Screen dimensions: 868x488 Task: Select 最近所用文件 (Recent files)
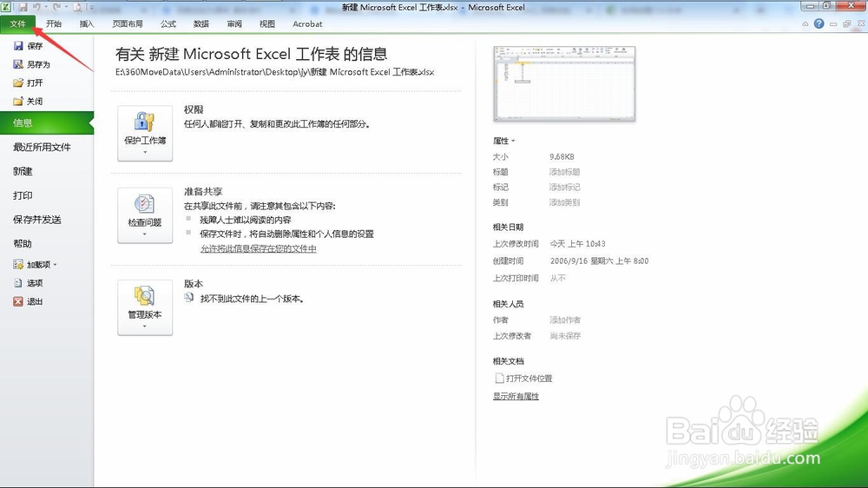42,148
